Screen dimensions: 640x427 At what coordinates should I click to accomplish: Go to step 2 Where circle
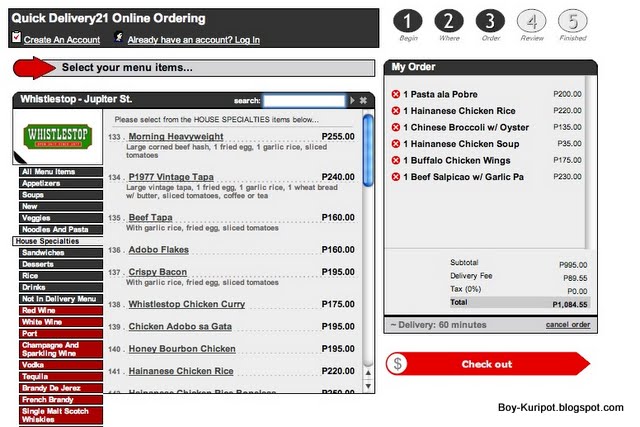coord(449,21)
